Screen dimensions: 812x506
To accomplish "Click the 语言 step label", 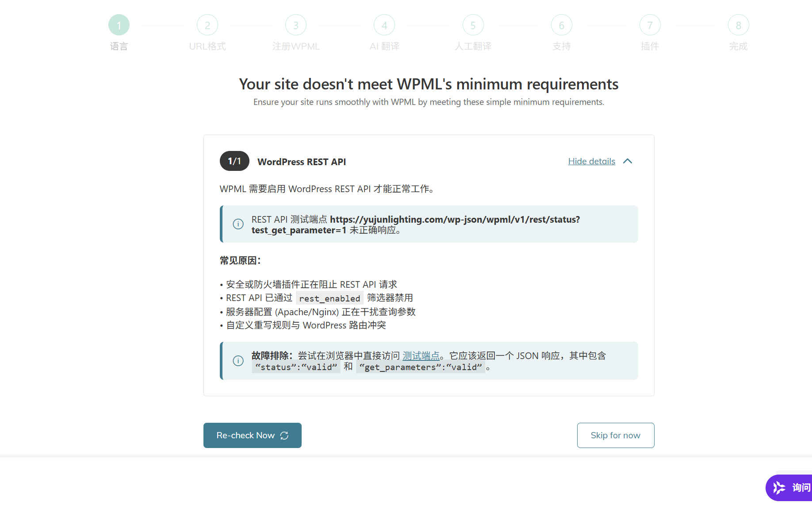I will [x=119, y=46].
